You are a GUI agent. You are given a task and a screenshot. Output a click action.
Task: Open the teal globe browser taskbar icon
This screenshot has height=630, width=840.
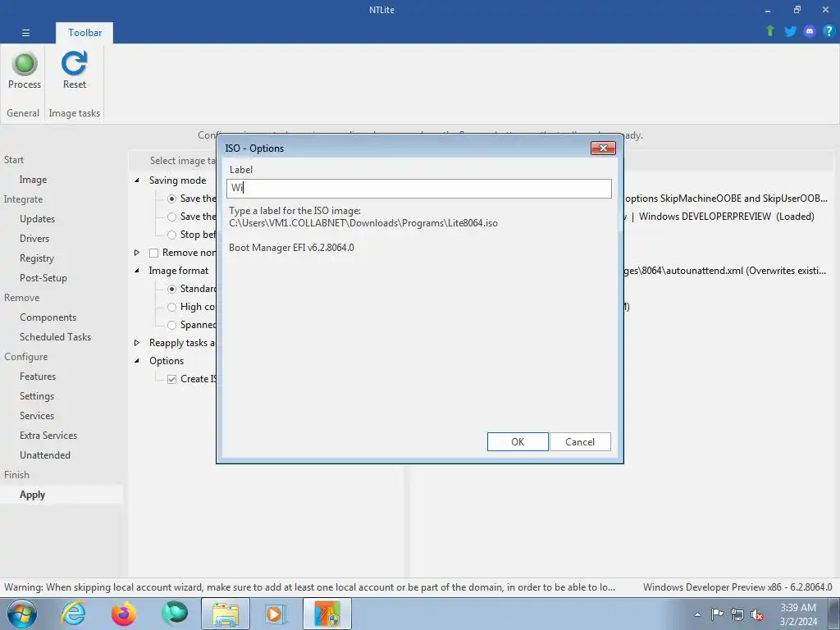pos(175,614)
